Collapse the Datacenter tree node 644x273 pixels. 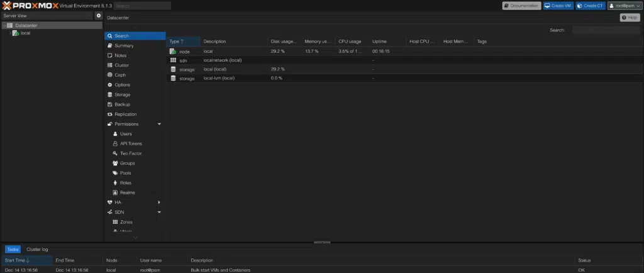coord(4,25)
